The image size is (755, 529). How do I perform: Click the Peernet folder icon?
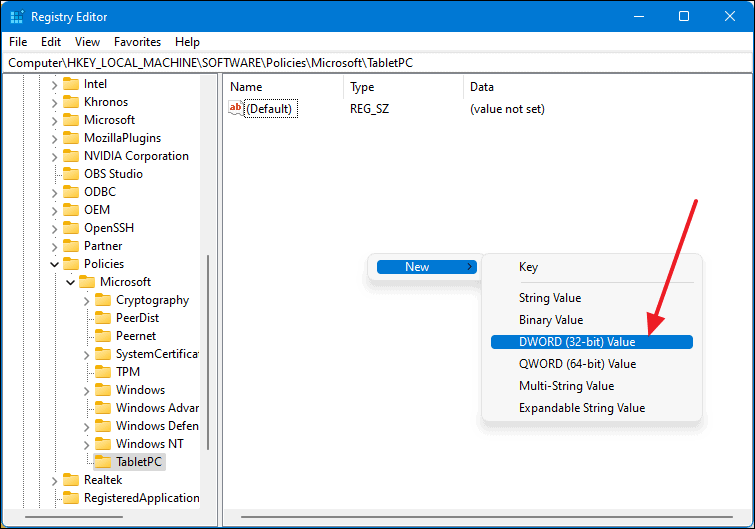point(103,336)
